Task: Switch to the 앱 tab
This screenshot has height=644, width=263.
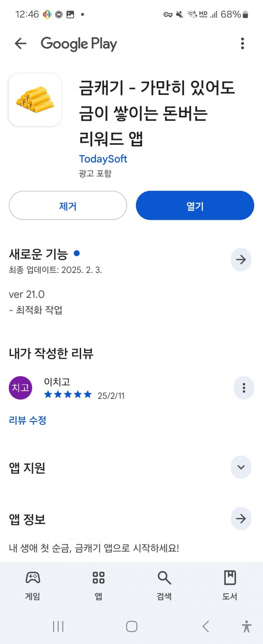Action: pos(99,586)
